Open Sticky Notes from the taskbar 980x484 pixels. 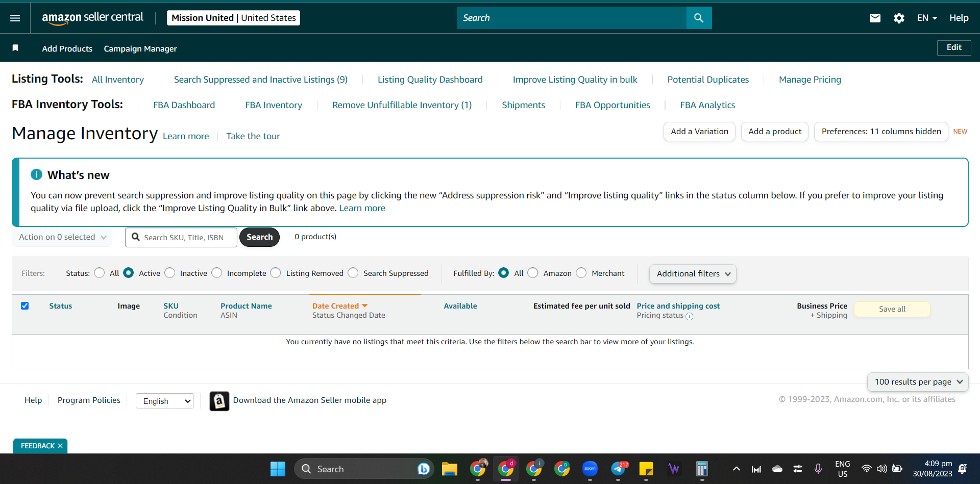tap(646, 469)
